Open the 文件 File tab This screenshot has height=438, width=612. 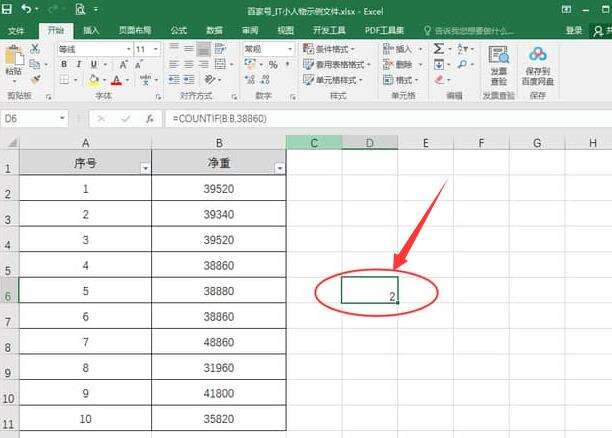16,30
